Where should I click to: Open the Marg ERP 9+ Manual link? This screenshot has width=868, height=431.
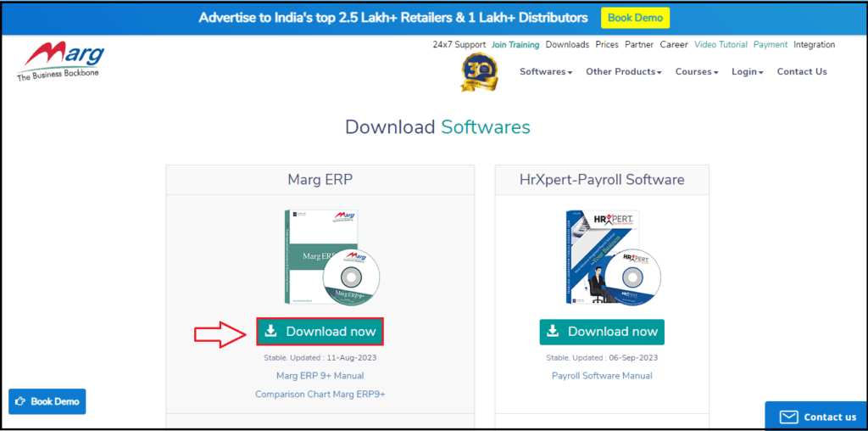pos(320,376)
